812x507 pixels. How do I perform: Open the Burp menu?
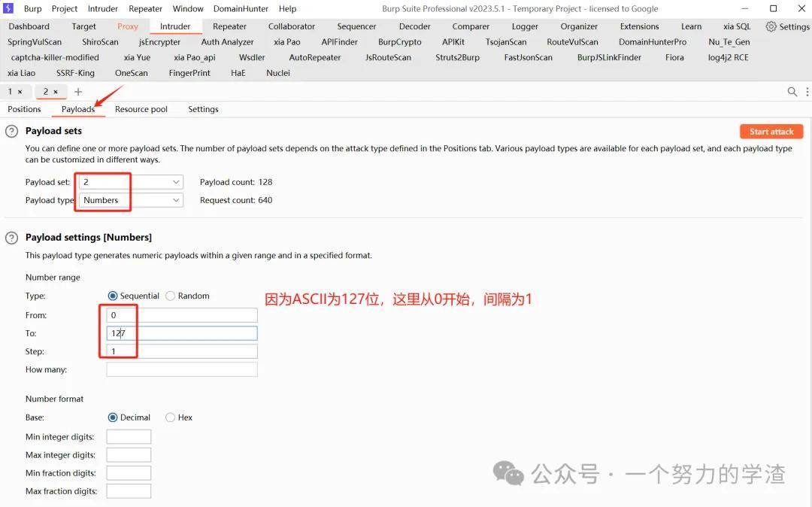click(32, 9)
